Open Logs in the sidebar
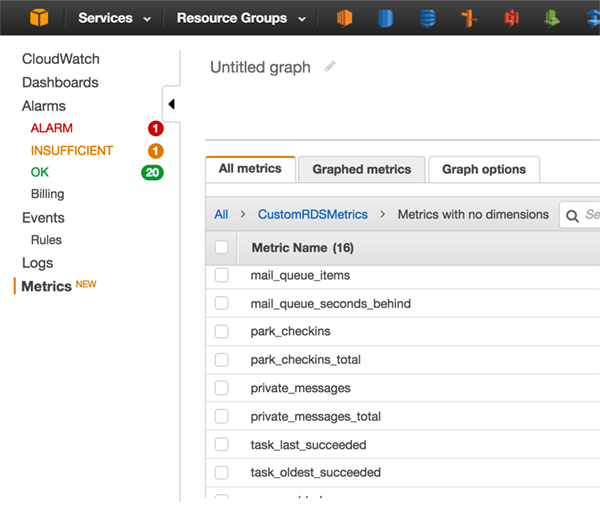Image resolution: width=600 pixels, height=506 pixels. pos(38,263)
